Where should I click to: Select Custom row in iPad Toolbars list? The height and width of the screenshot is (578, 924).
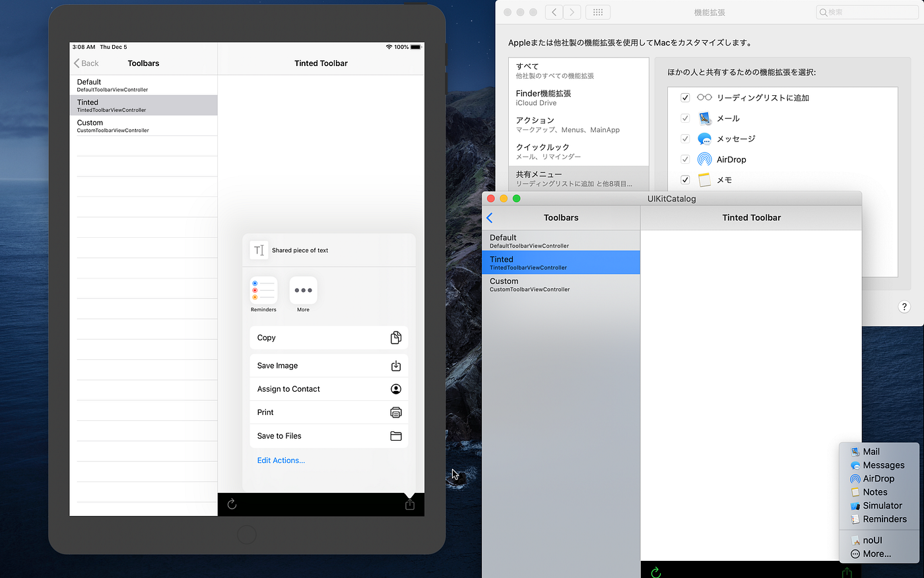pyautogui.click(x=143, y=126)
